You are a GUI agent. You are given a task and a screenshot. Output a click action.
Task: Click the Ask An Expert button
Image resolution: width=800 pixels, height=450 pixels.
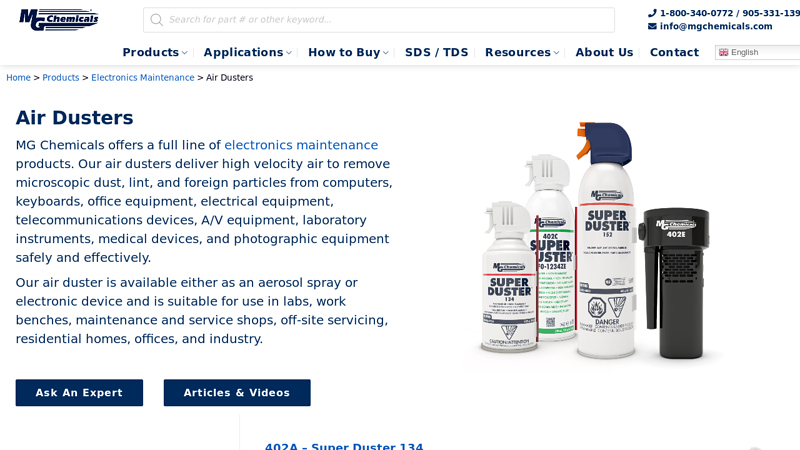79,392
